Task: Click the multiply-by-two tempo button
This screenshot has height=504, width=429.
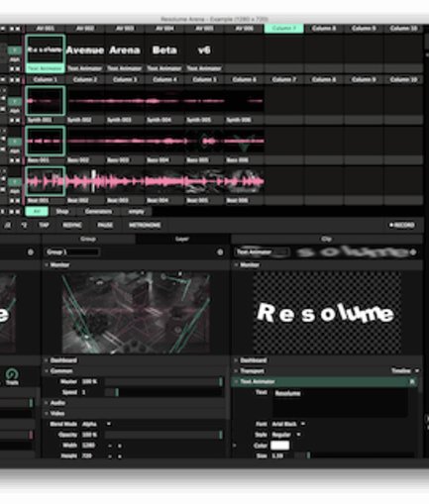Action: (x=24, y=225)
